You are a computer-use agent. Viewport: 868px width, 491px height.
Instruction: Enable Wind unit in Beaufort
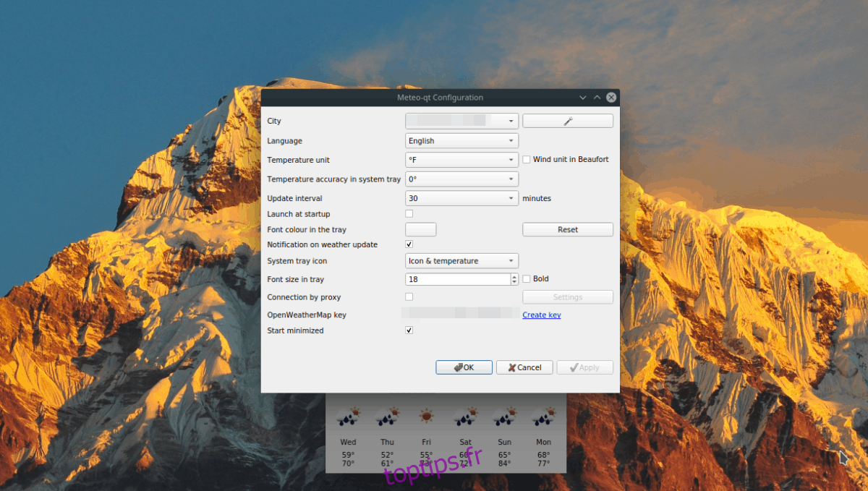527,160
